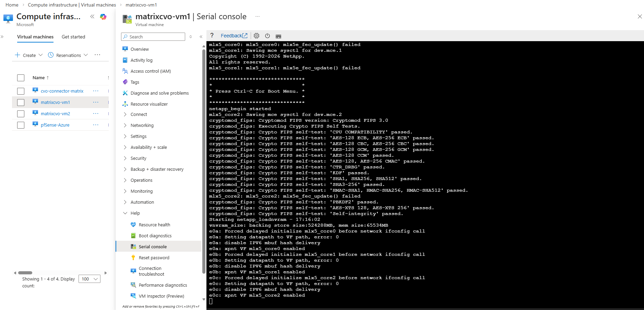Switch to Get started tab
This screenshot has width=644, height=310.
pyautogui.click(x=73, y=37)
